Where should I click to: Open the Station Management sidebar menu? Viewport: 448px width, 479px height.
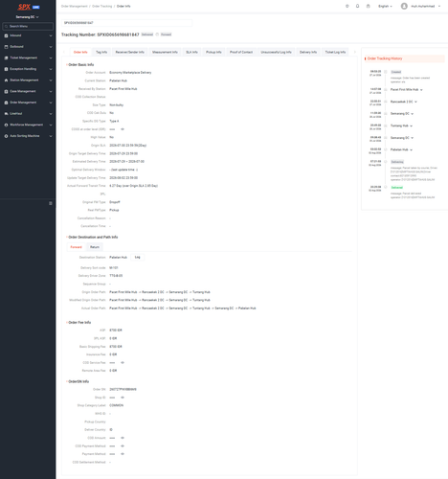(28, 80)
